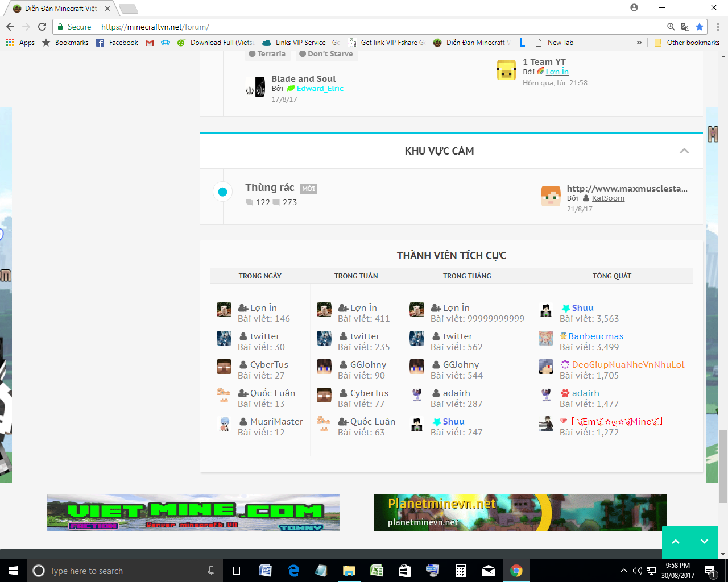This screenshot has height=582, width=728.
Task: Launch Excel from the taskbar
Action: click(377, 571)
